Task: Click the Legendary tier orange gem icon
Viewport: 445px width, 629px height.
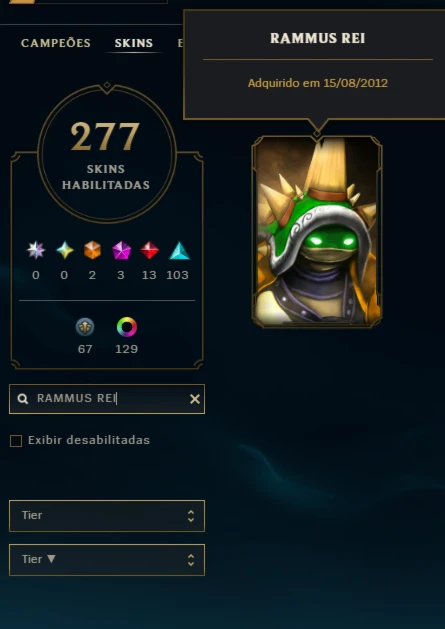Action: click(x=92, y=250)
